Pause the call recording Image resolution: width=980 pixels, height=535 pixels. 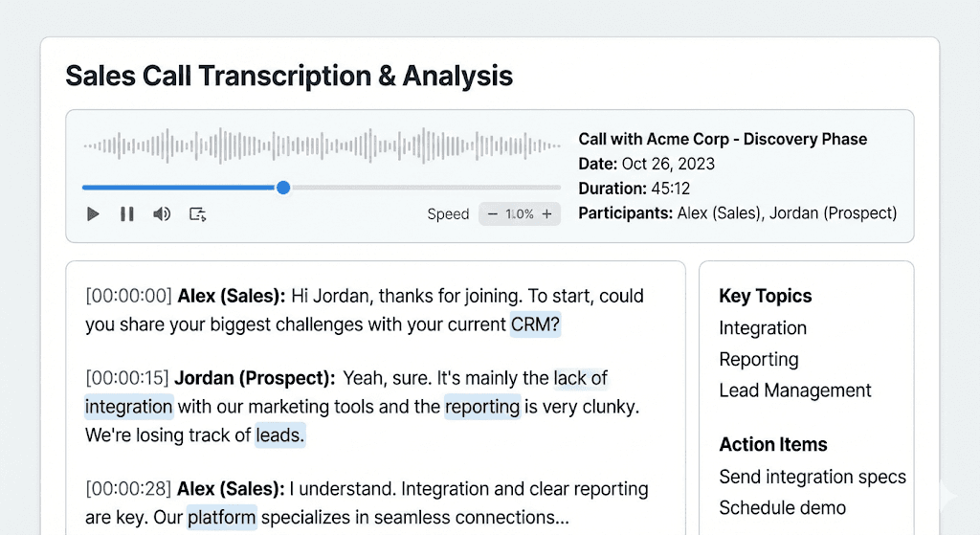[127, 214]
